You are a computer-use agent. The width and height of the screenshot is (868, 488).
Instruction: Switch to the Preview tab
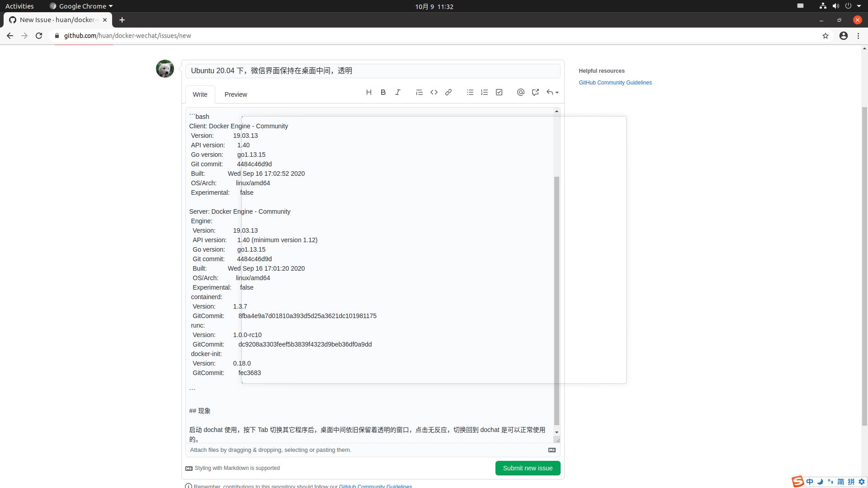point(236,94)
